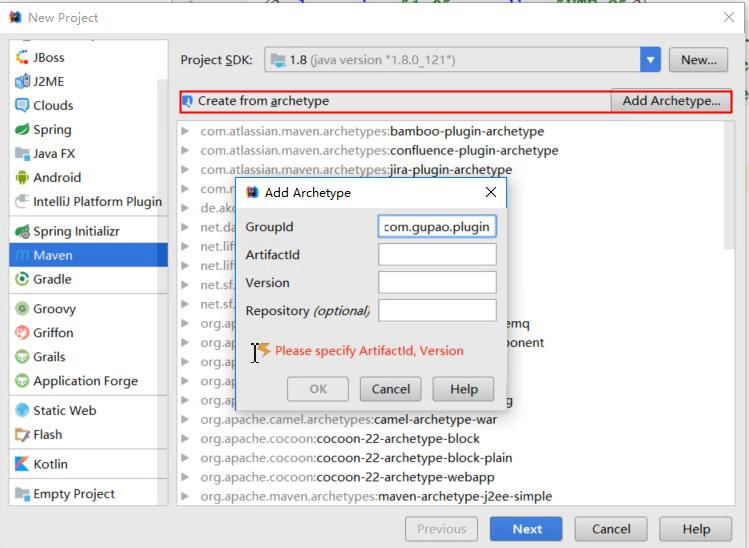Toggle Create from archetype checkbox

point(187,101)
